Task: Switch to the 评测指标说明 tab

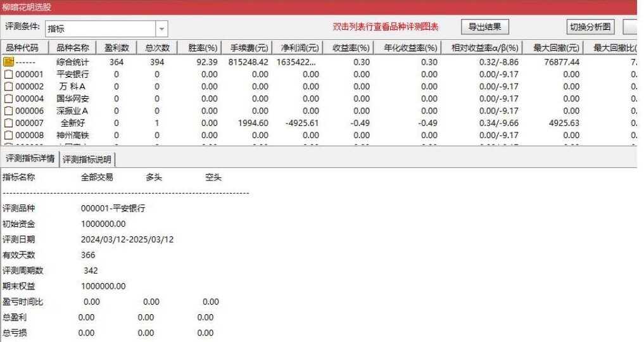Action: click(x=87, y=160)
